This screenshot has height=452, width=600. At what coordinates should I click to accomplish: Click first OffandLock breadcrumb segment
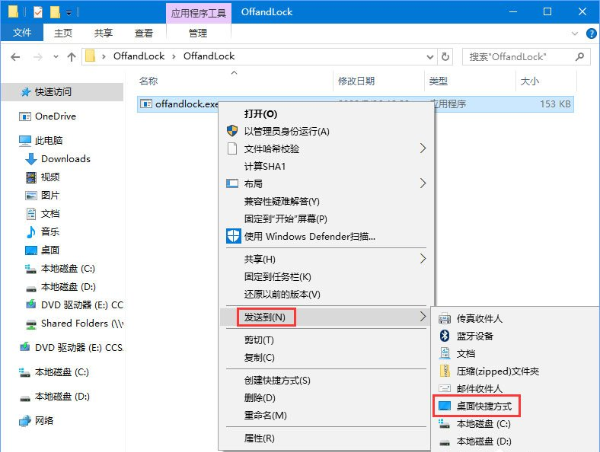(x=139, y=56)
